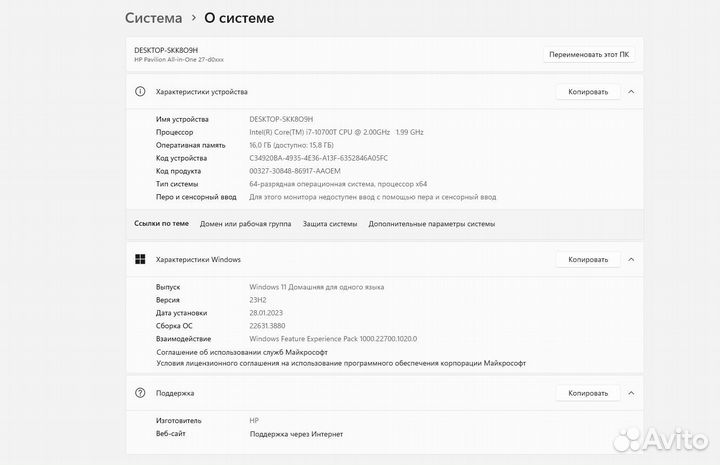Image resolution: width=720 pixels, height=465 pixels.
Task: Click the Процессор label
Action: tap(174, 132)
